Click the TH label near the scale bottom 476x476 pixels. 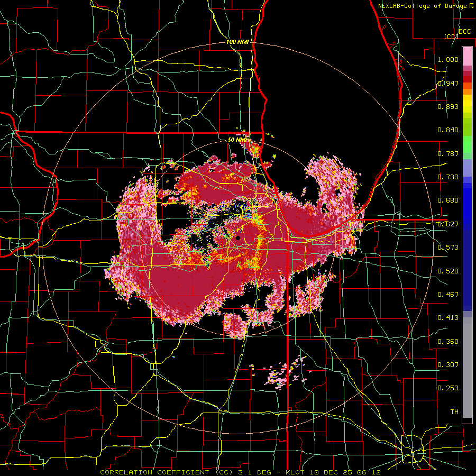coord(454,412)
